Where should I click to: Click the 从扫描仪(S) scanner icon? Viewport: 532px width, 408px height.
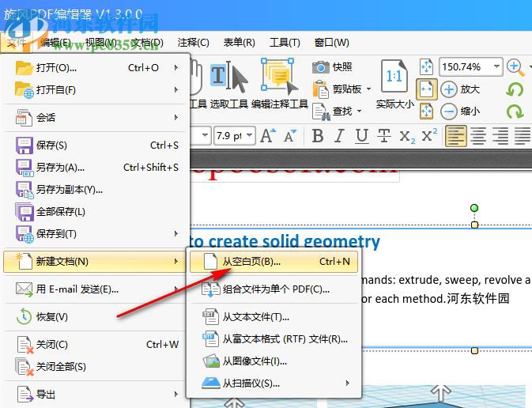pyautogui.click(x=211, y=383)
